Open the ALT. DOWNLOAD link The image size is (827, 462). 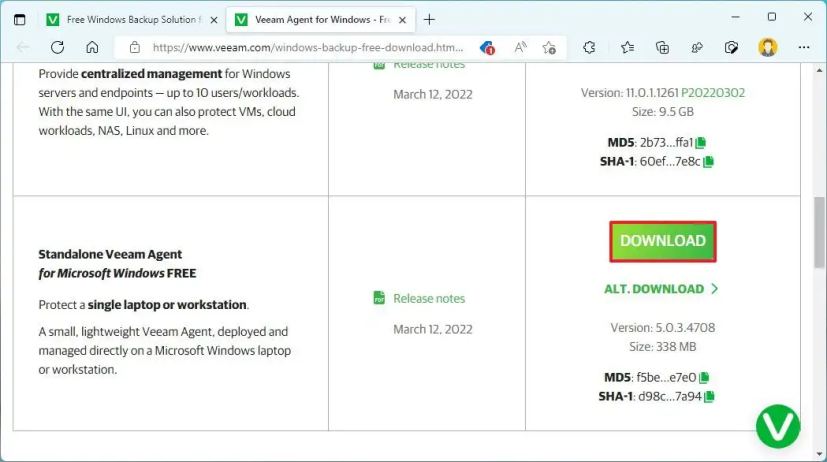click(x=661, y=289)
